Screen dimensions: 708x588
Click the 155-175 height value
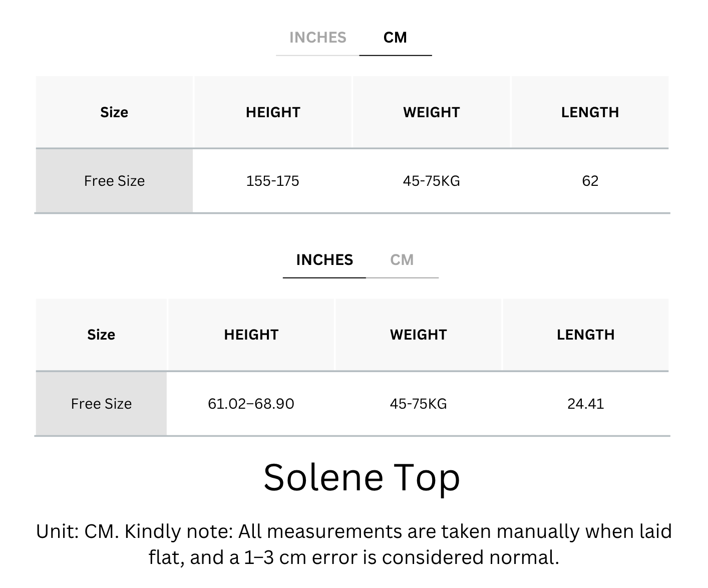coord(273,181)
